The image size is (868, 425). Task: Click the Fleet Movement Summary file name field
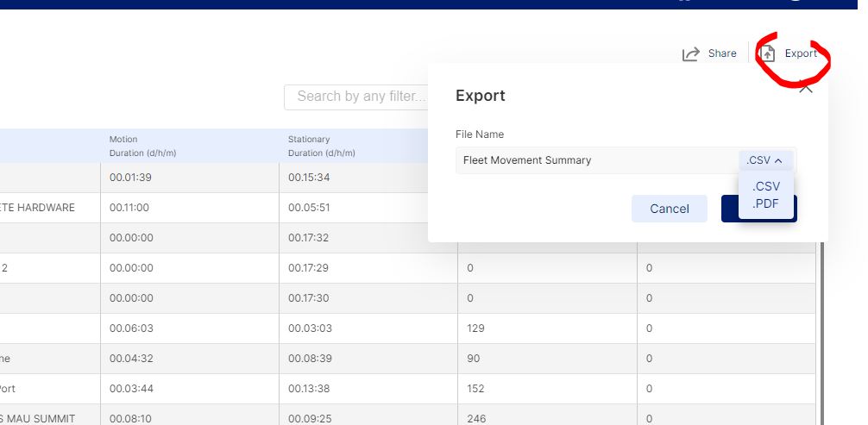coord(595,160)
